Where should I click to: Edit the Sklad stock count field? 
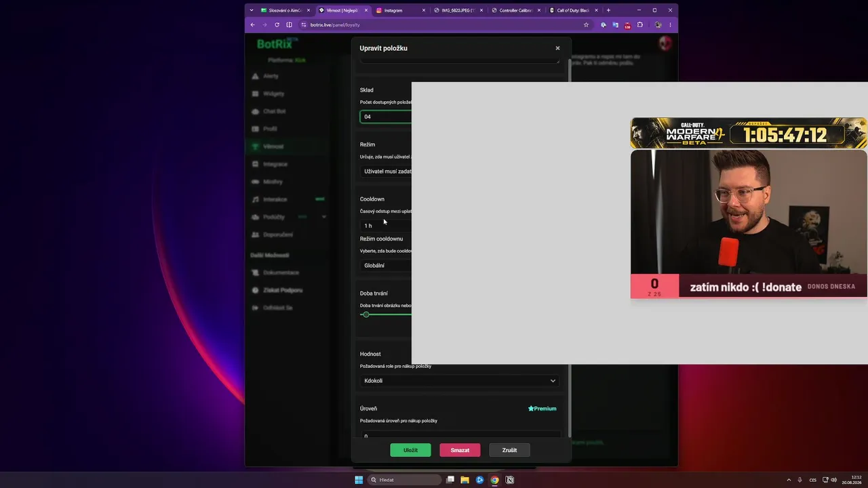pyautogui.click(x=386, y=117)
